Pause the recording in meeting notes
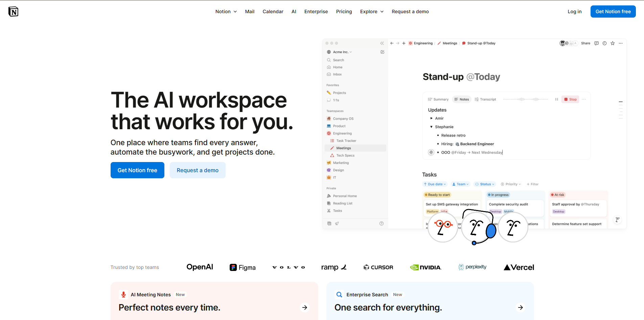The image size is (644, 320). pos(556,99)
